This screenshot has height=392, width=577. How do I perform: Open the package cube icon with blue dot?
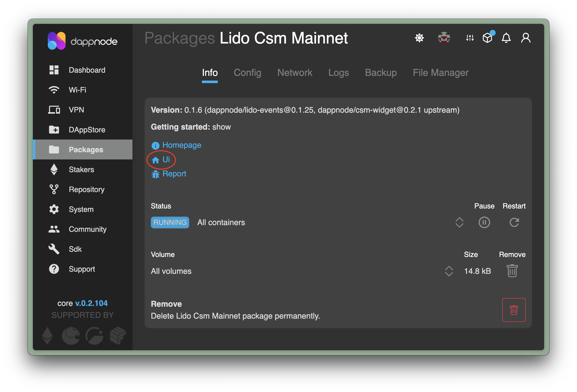click(x=488, y=37)
